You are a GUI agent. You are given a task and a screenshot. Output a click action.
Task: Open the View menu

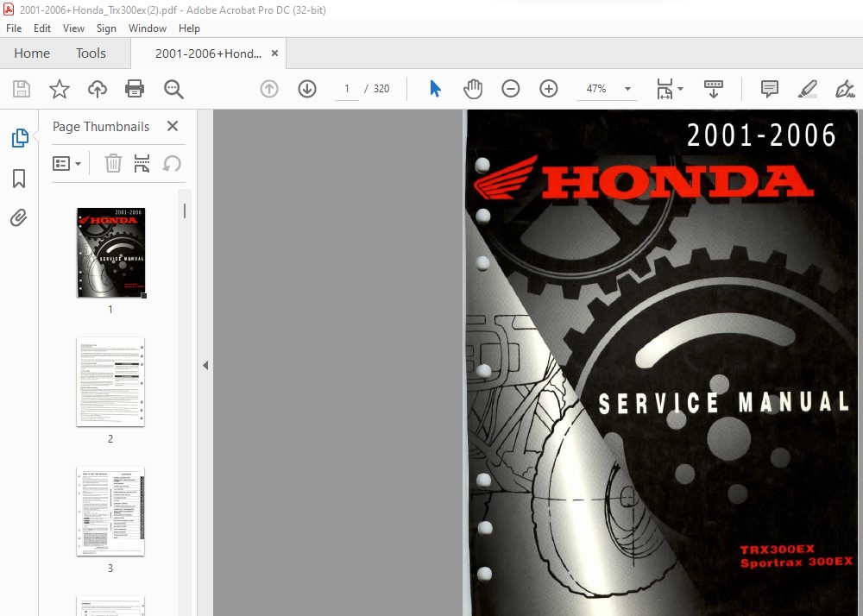pyautogui.click(x=73, y=28)
